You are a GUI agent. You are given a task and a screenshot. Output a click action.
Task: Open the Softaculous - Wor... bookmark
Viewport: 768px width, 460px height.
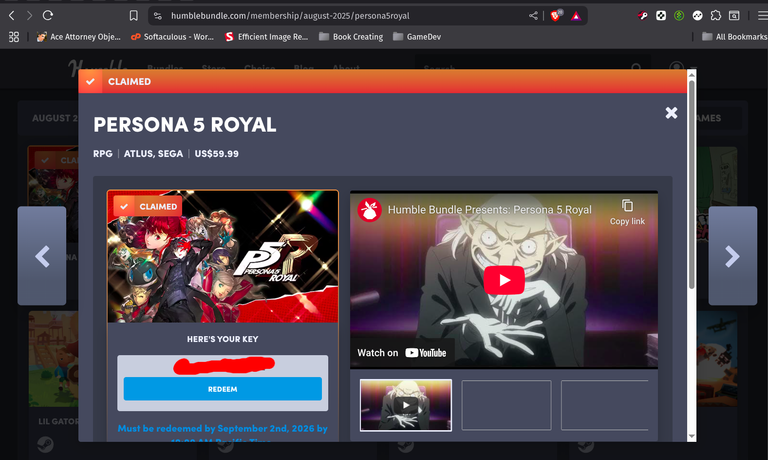pos(172,37)
